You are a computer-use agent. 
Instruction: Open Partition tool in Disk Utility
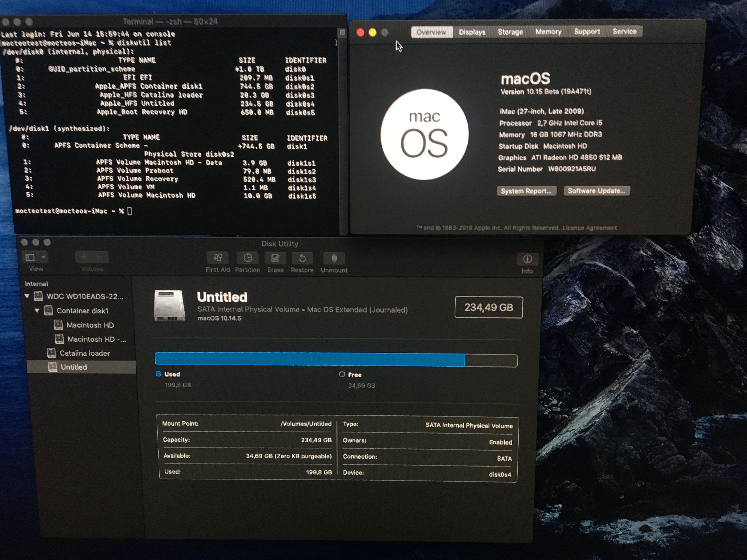click(x=248, y=258)
